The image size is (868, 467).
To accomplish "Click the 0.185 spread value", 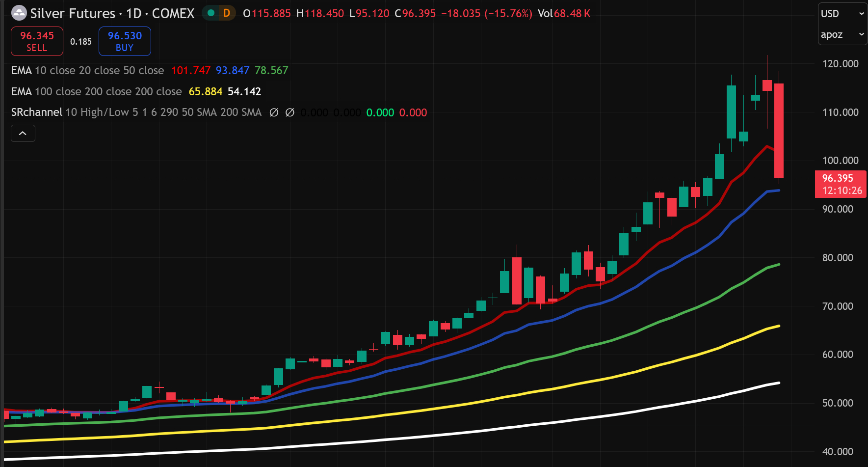I will [81, 42].
